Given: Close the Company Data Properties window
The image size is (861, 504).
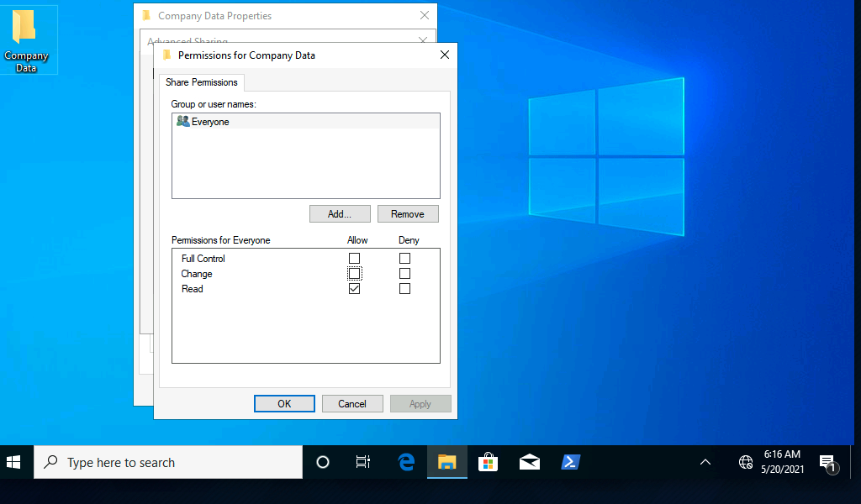Looking at the screenshot, I should [x=425, y=15].
